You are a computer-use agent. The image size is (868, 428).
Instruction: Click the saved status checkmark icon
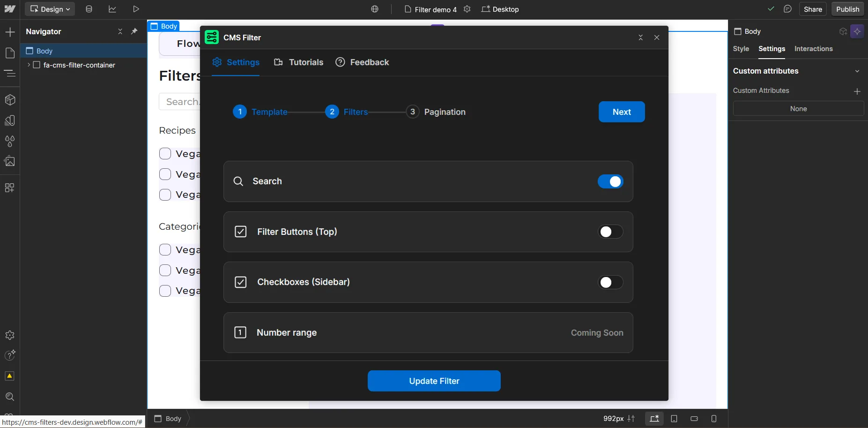click(x=771, y=9)
